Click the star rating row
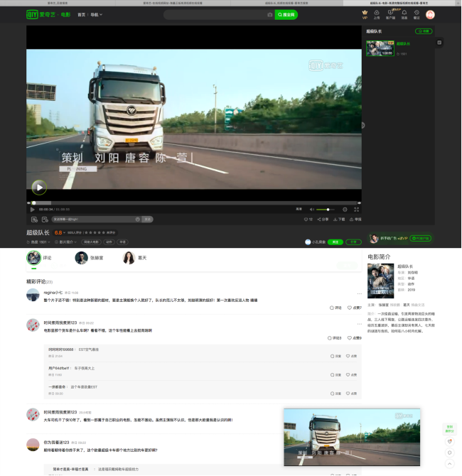462x476 pixels. [95, 232]
